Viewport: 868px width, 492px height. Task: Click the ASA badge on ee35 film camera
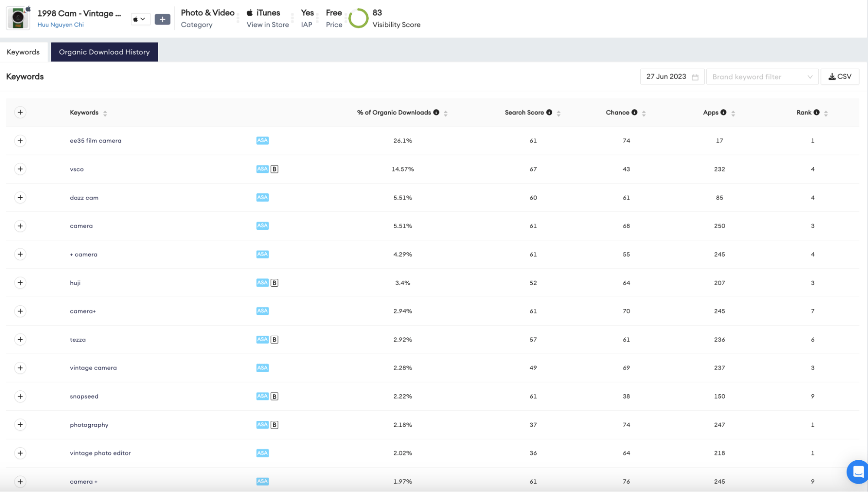[262, 141]
